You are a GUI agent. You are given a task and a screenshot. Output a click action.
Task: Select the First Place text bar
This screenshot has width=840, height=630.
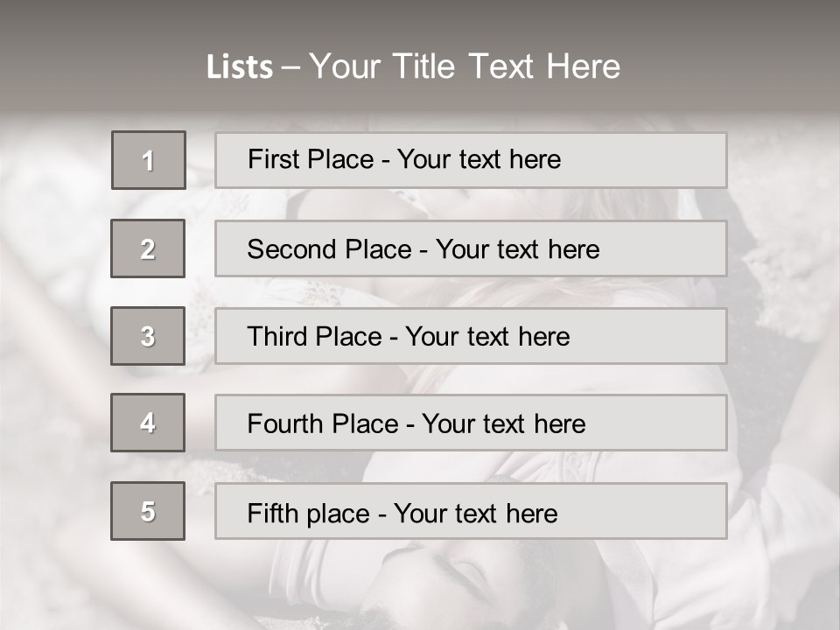click(471, 160)
